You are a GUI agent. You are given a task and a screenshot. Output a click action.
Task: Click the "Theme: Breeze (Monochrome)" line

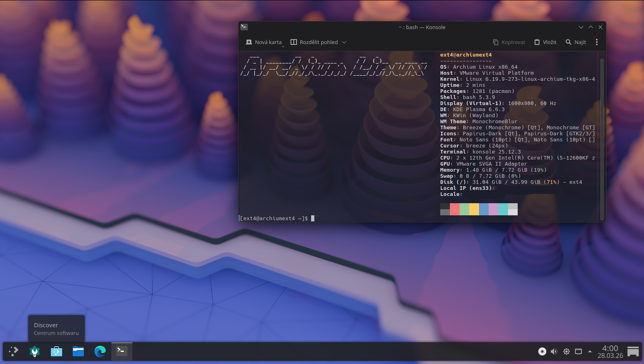(518, 128)
